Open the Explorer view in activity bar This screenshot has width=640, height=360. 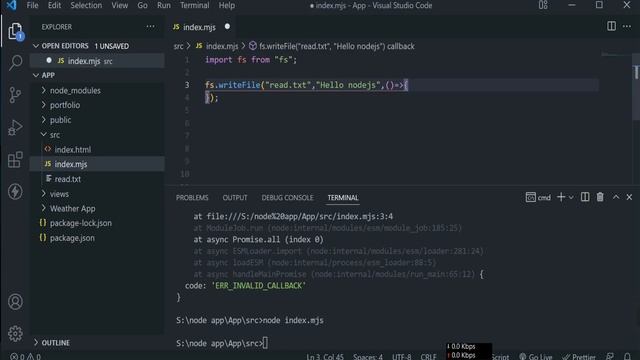[15, 31]
